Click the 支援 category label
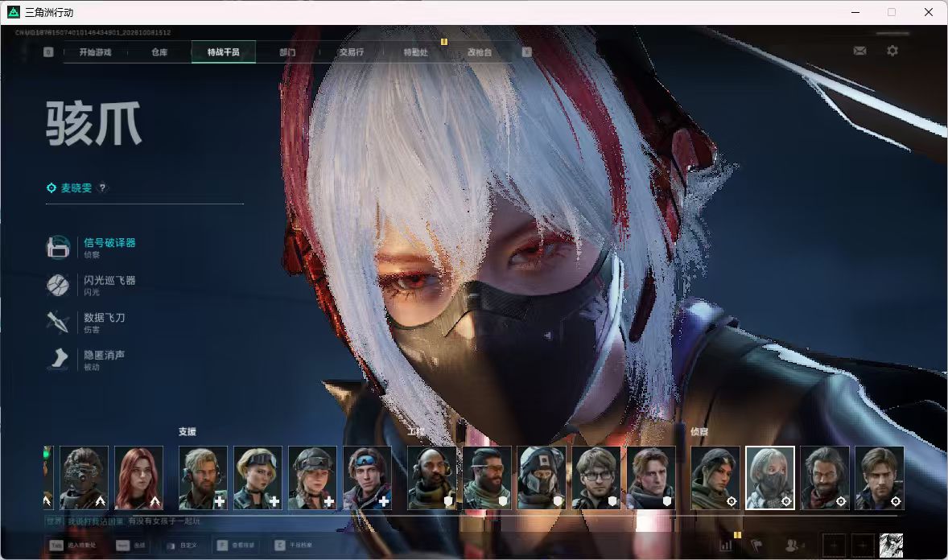The image size is (948, 560). [188, 432]
